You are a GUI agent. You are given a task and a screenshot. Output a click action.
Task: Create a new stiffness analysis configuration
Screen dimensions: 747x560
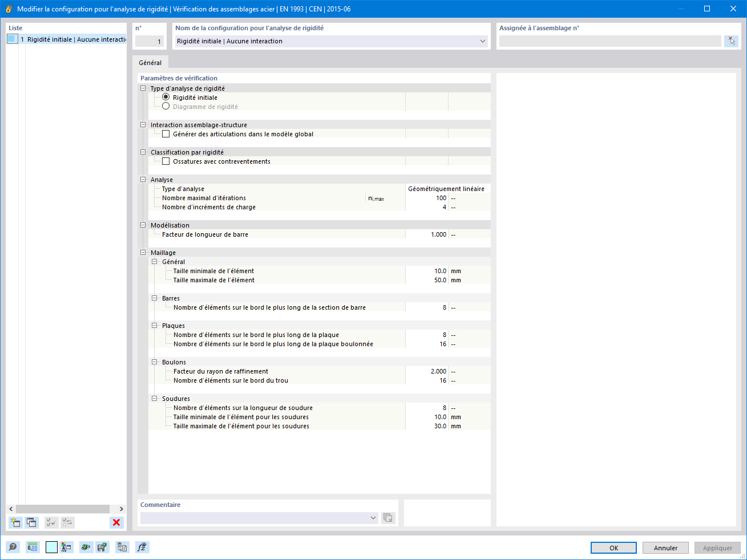coord(15,522)
